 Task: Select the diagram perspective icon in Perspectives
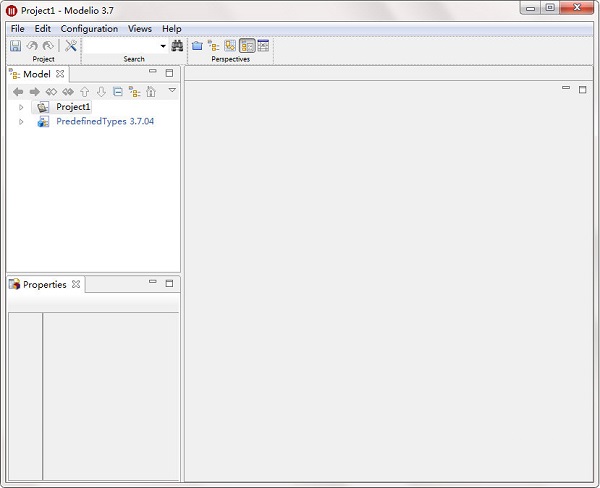pos(230,46)
